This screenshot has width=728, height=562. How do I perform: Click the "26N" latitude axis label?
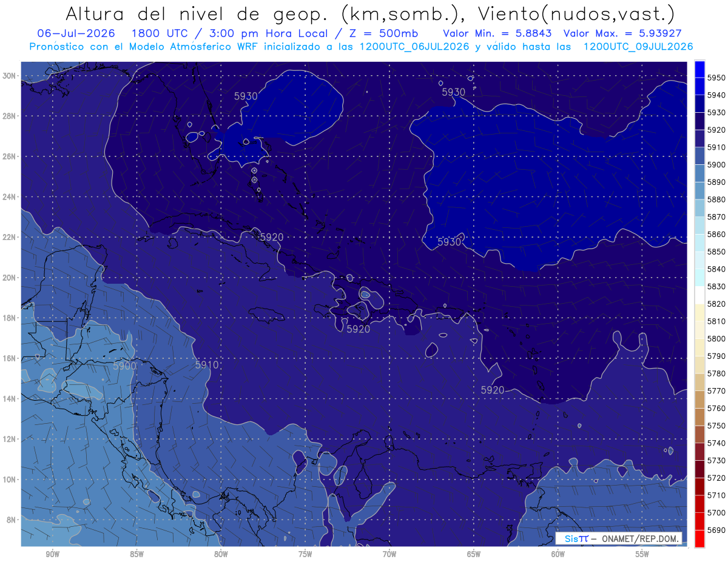(9, 156)
